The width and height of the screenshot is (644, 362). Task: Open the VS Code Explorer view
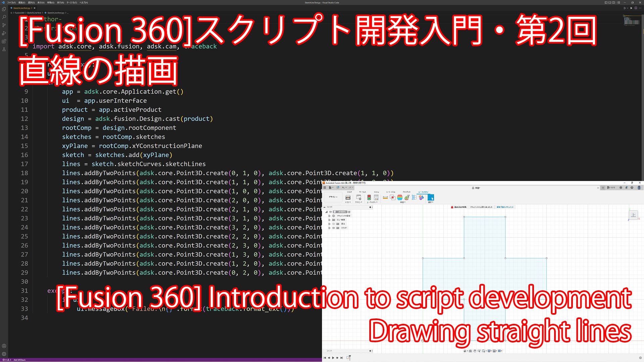coord(4,9)
